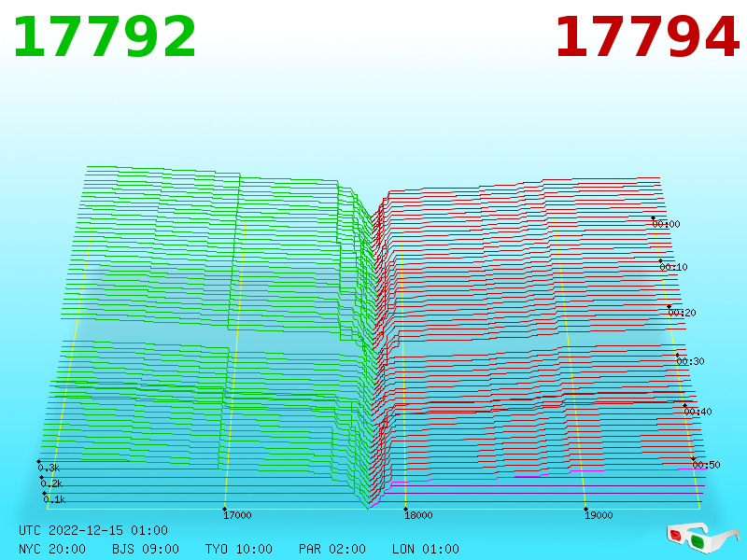Click the UTC 2022-12-15 01:00 timestamp

pyautogui.click(x=93, y=530)
